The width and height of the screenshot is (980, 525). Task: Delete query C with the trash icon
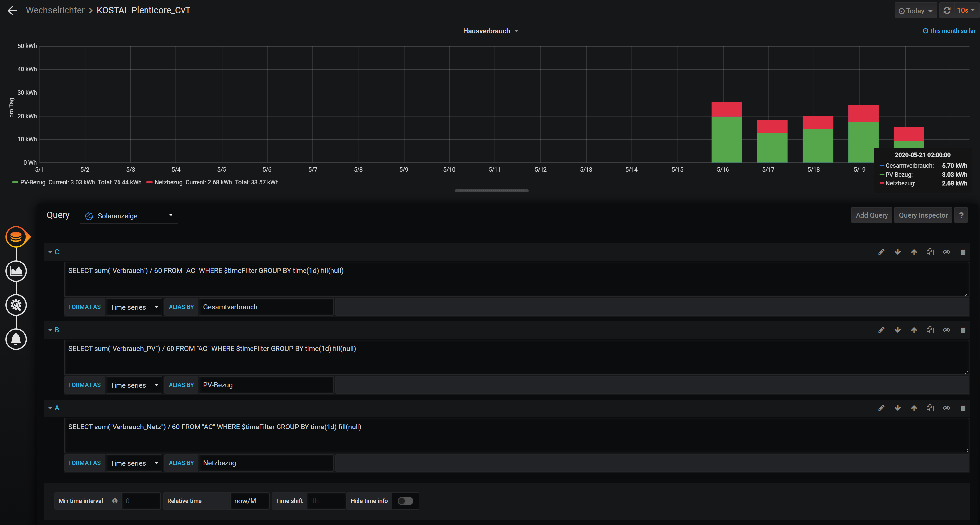coord(963,252)
